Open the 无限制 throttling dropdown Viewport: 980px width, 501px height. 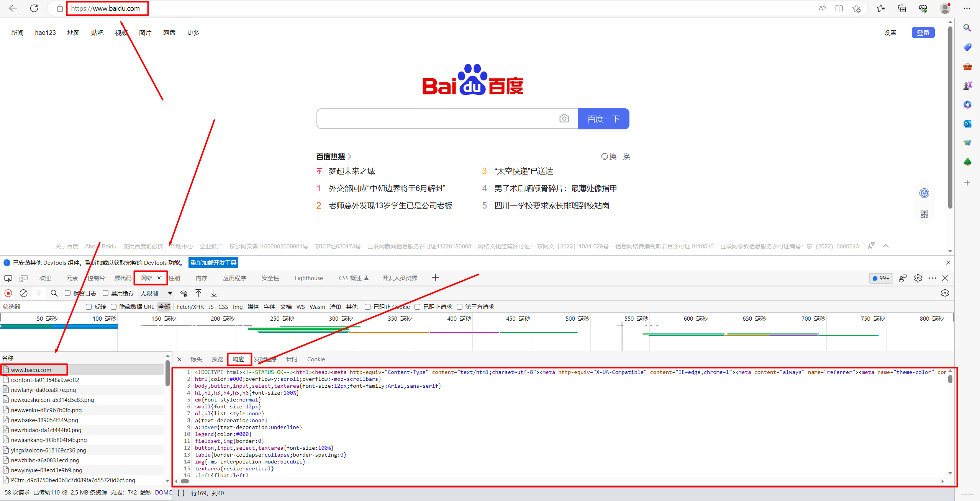click(156, 293)
